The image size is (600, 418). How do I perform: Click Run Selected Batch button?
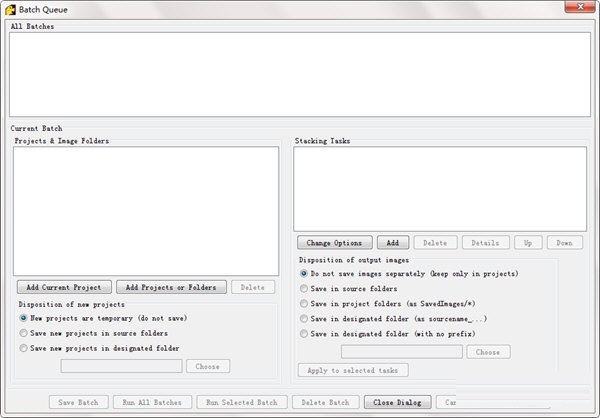pyautogui.click(x=242, y=402)
